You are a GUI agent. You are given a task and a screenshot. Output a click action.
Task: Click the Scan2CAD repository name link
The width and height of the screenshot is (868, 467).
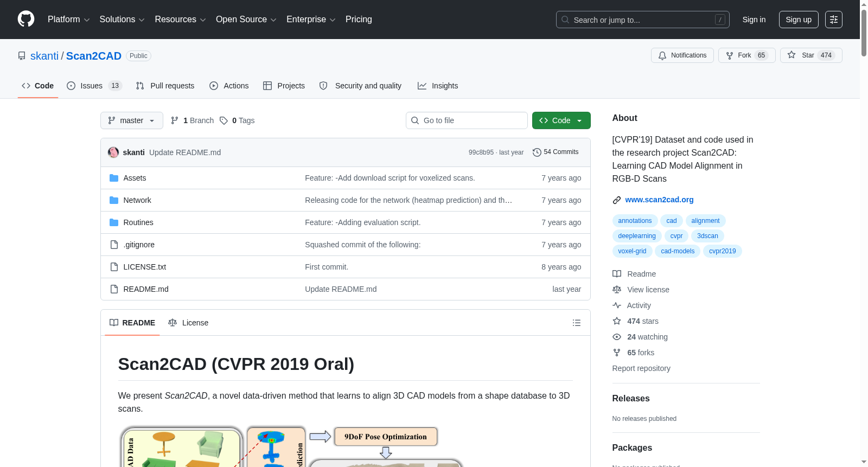coord(94,56)
